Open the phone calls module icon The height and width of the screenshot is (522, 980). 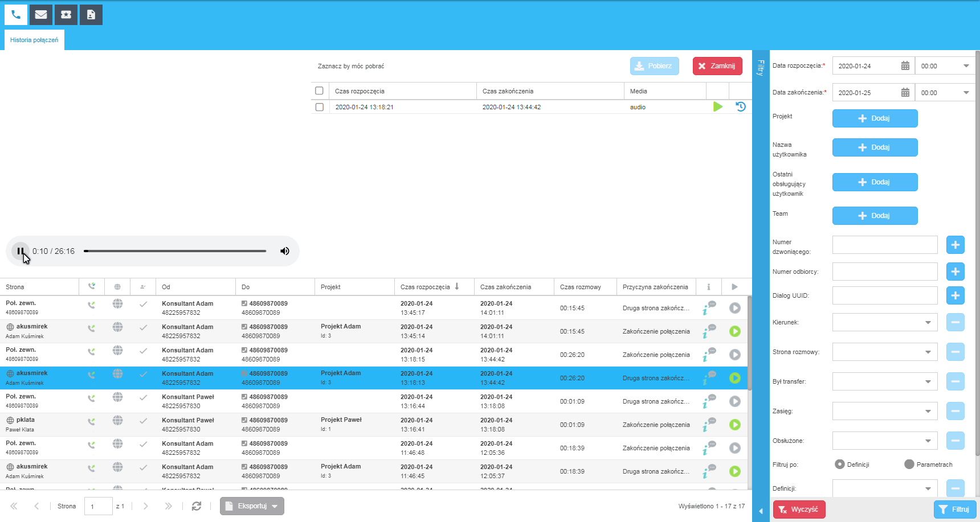16,15
